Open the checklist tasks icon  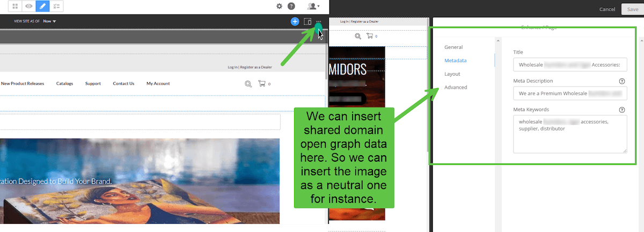(x=56, y=6)
